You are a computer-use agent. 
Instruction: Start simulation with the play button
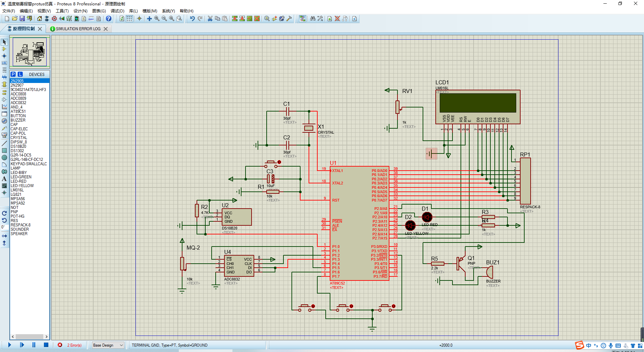tap(10, 345)
